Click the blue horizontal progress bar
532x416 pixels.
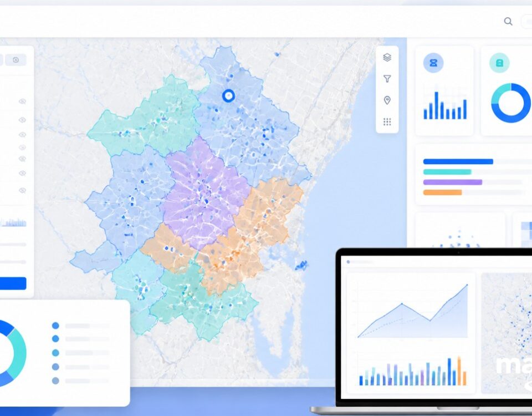458,161
